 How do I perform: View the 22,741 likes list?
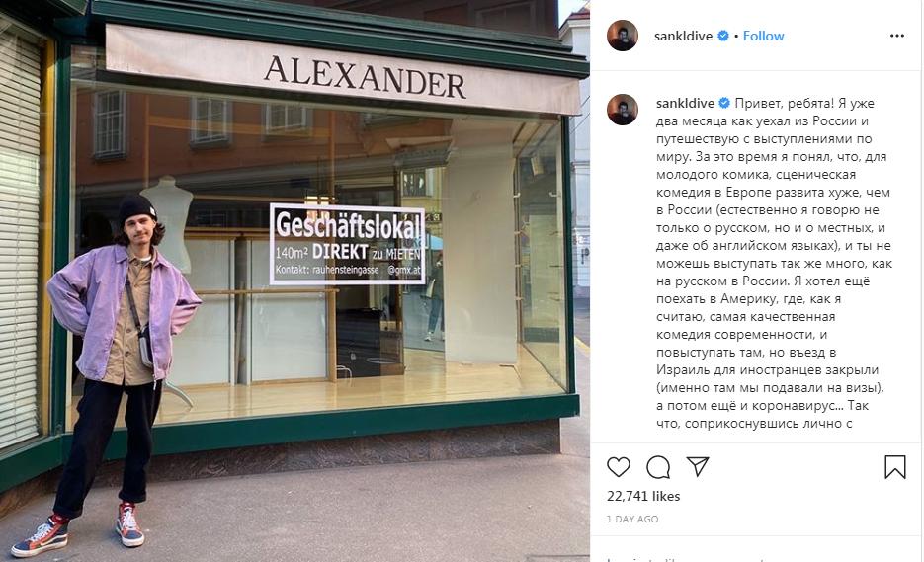(643, 496)
